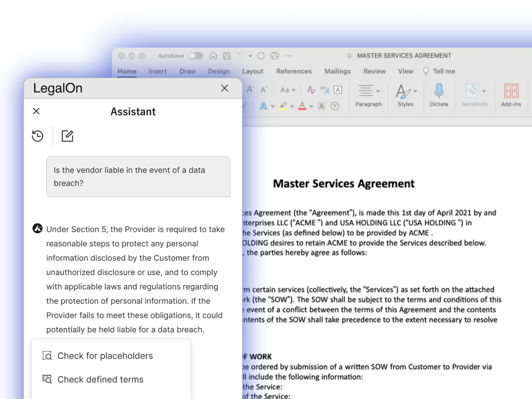532x399 pixels.
Task: Open the Undo history dropdown arrow
Action: 250,56
